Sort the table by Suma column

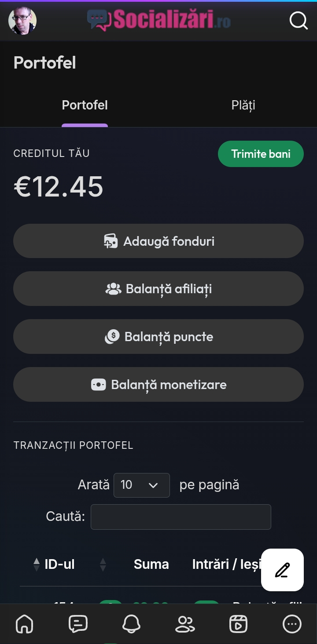(x=151, y=564)
